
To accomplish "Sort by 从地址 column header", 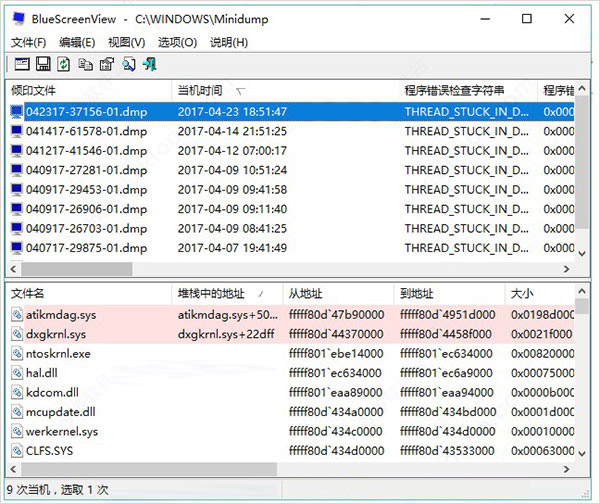I will [338, 294].
